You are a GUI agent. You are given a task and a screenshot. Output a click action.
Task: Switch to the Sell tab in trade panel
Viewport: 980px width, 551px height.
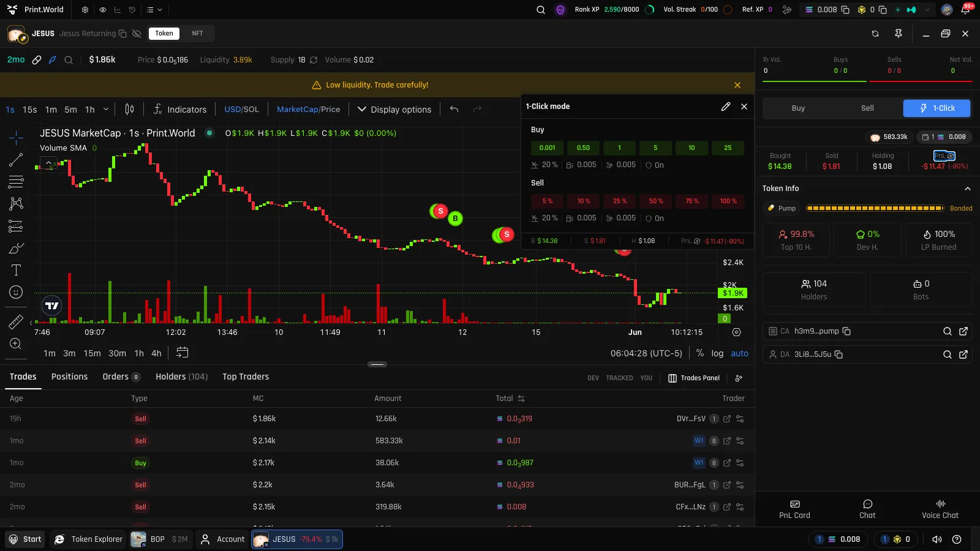click(867, 108)
